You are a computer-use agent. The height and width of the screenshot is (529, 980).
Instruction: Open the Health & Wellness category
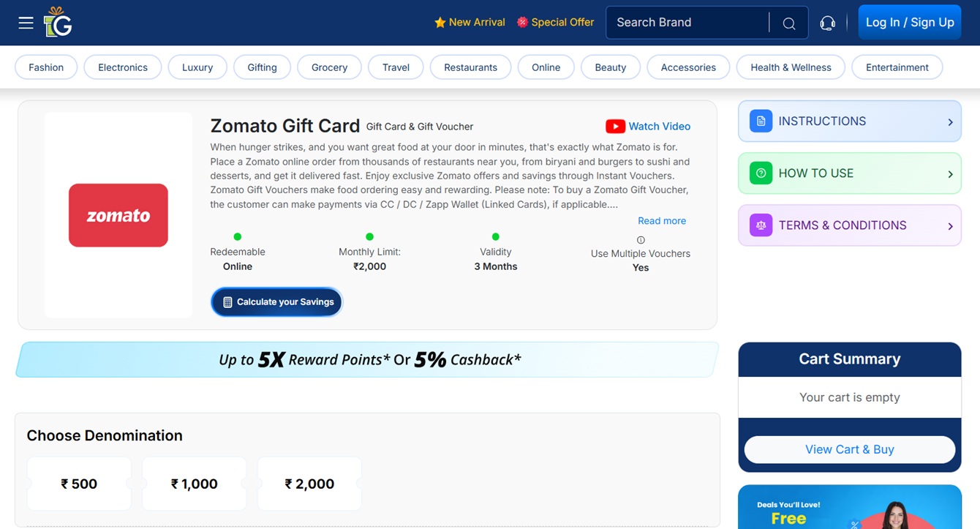tap(791, 67)
